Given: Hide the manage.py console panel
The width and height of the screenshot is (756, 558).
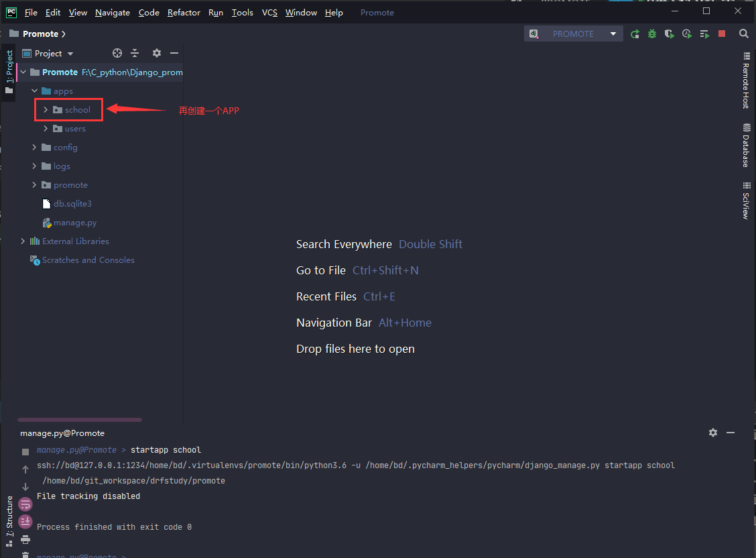Looking at the screenshot, I should (x=731, y=433).
